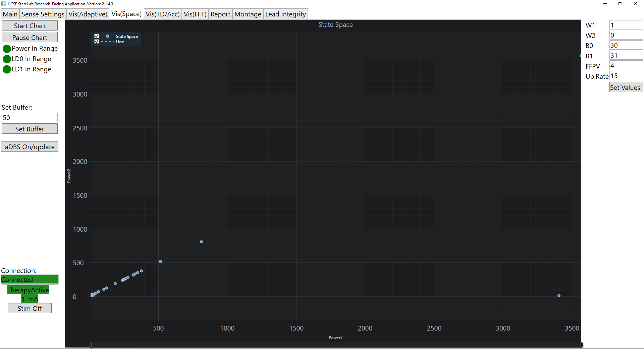Switch to the Vis(FFT) tab
This screenshot has width=644, height=349.
195,14
